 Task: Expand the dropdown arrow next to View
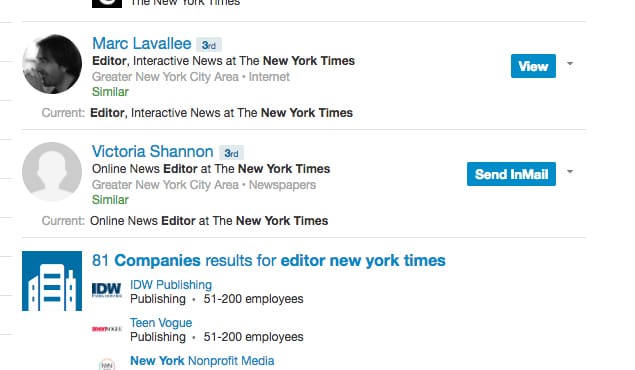point(570,64)
